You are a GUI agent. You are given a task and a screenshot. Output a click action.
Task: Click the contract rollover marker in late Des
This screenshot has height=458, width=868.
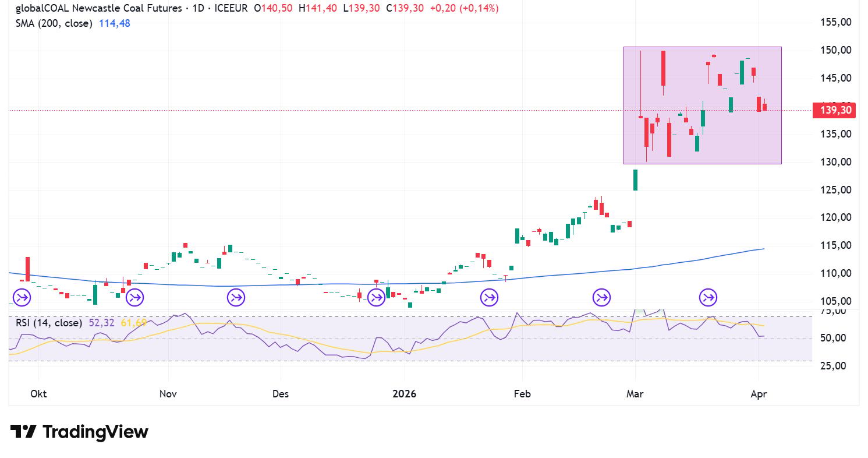pos(377,298)
